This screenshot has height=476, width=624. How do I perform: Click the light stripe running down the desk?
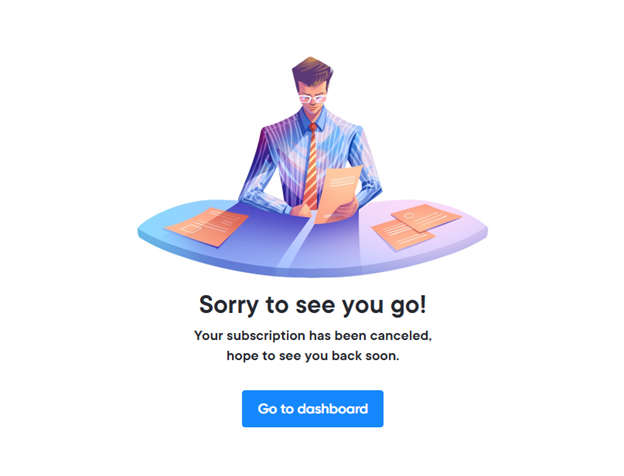pos(296,243)
